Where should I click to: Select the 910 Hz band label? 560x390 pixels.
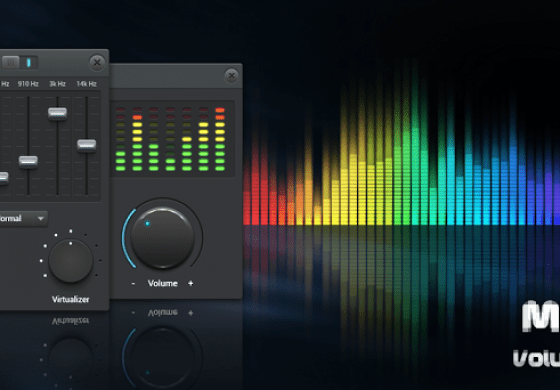coord(28,84)
